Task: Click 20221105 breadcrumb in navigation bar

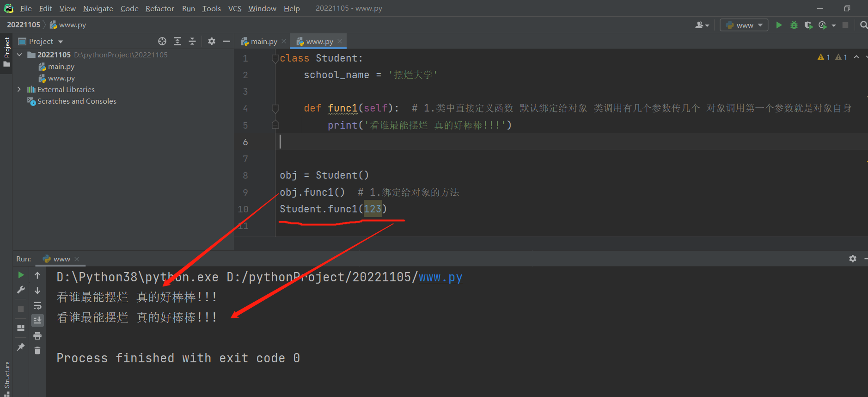Action: [24, 25]
